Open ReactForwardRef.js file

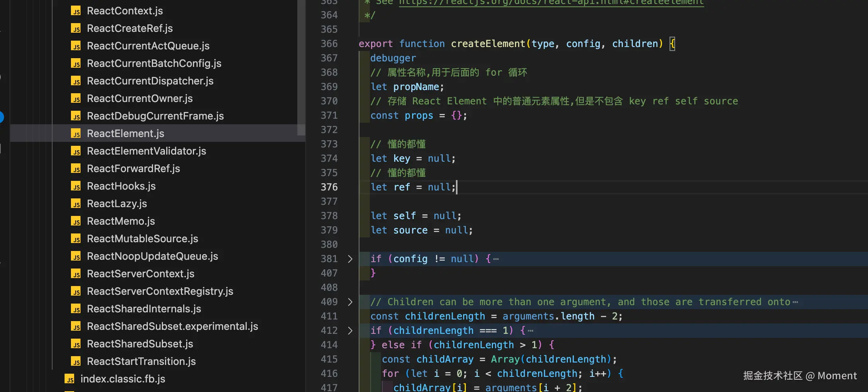(x=134, y=169)
